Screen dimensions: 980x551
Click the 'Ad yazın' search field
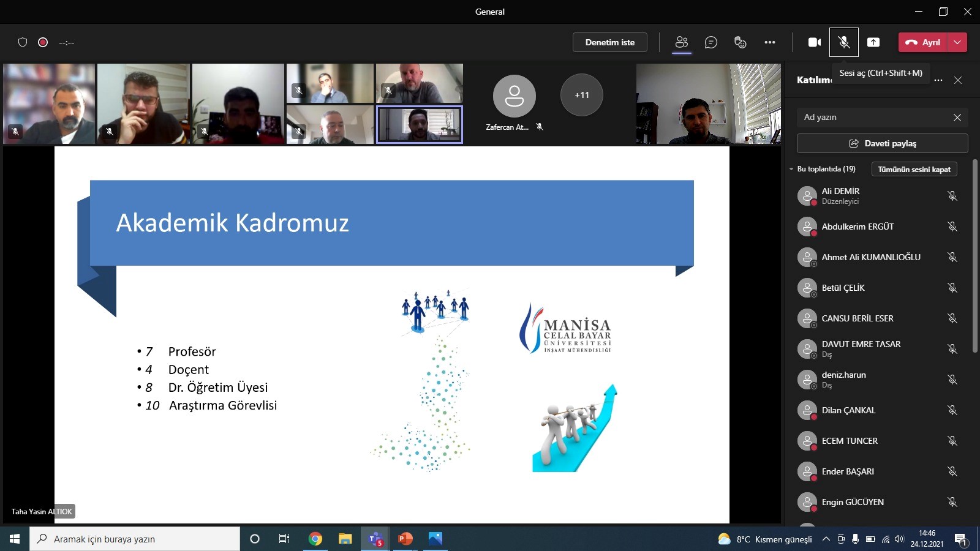pos(873,117)
